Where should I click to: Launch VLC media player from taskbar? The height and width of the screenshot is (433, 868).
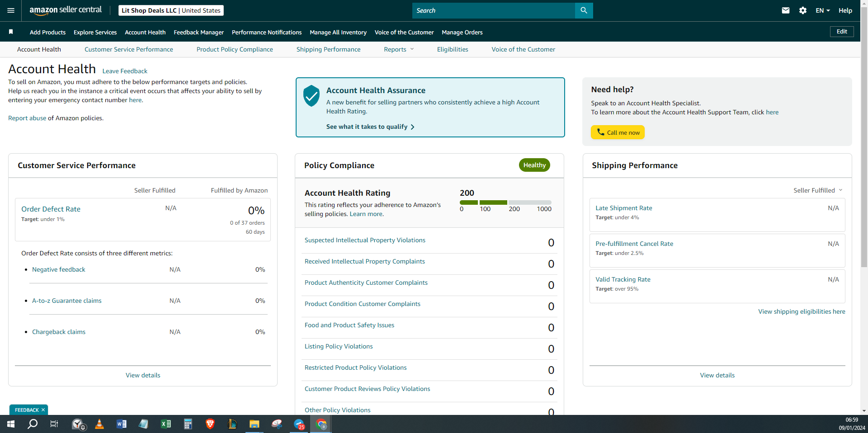tap(99, 424)
